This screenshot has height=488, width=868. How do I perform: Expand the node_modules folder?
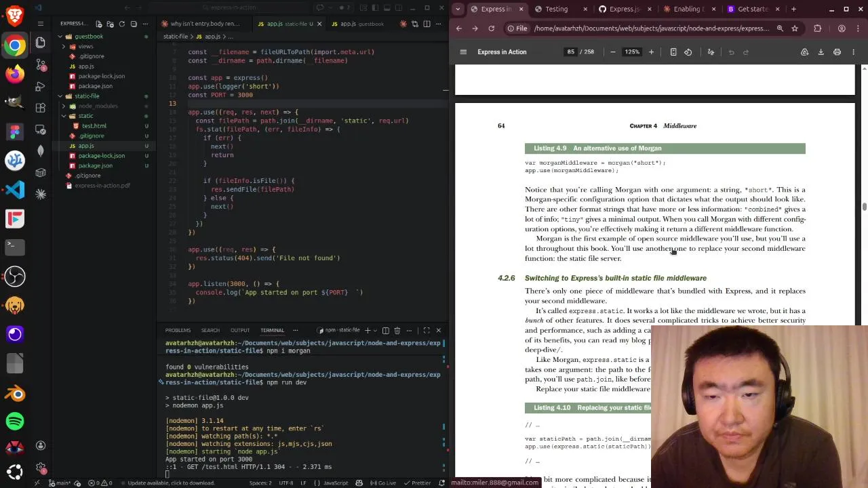pos(98,106)
